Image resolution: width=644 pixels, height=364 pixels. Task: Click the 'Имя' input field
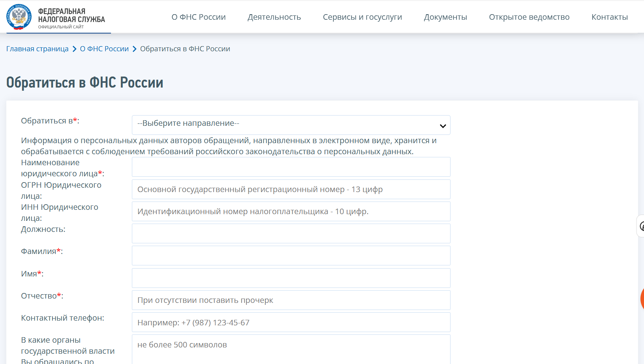coord(291,278)
